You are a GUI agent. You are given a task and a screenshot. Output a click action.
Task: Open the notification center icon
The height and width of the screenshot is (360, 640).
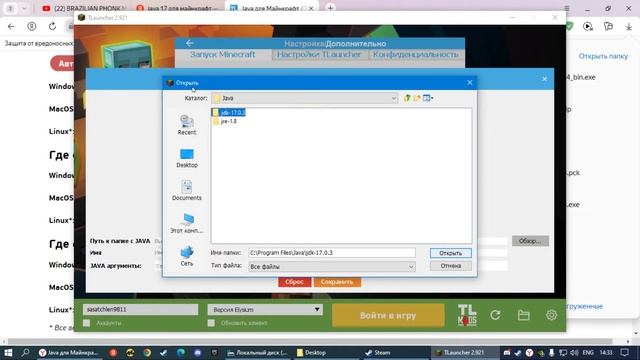pos(624,353)
